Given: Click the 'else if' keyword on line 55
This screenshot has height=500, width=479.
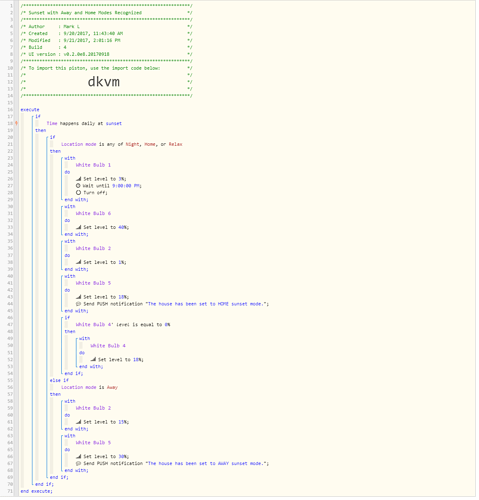Looking at the screenshot, I should coord(59,381).
